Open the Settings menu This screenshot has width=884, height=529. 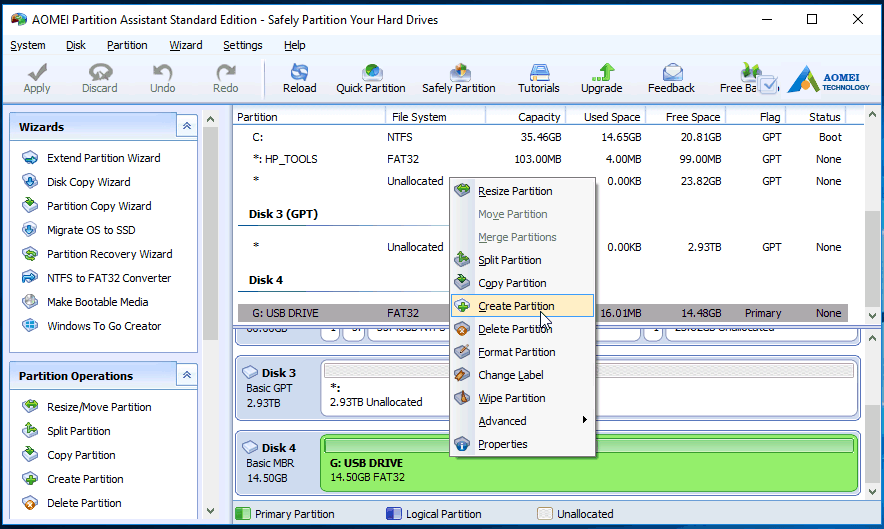[242, 45]
